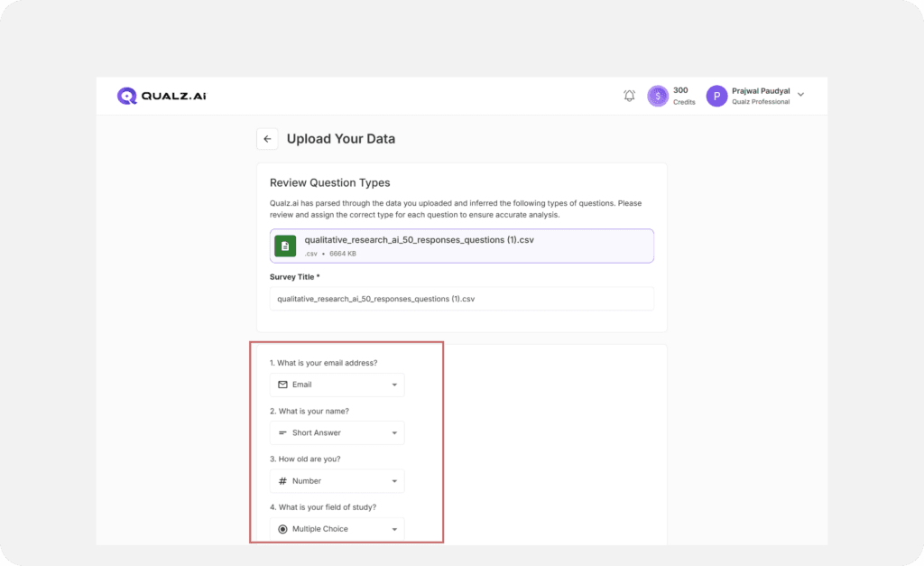924x566 pixels.
Task: Expand the user account menu chevron
Action: [x=800, y=95]
